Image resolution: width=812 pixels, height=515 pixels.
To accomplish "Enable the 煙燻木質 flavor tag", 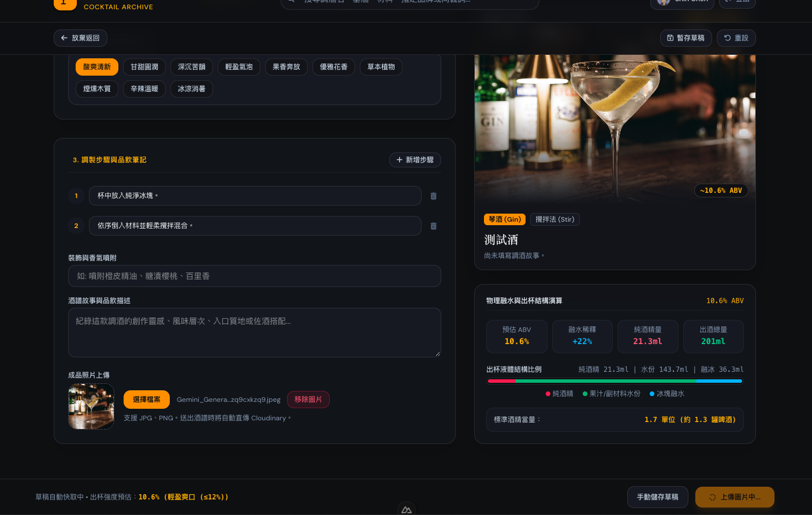I will [x=97, y=89].
